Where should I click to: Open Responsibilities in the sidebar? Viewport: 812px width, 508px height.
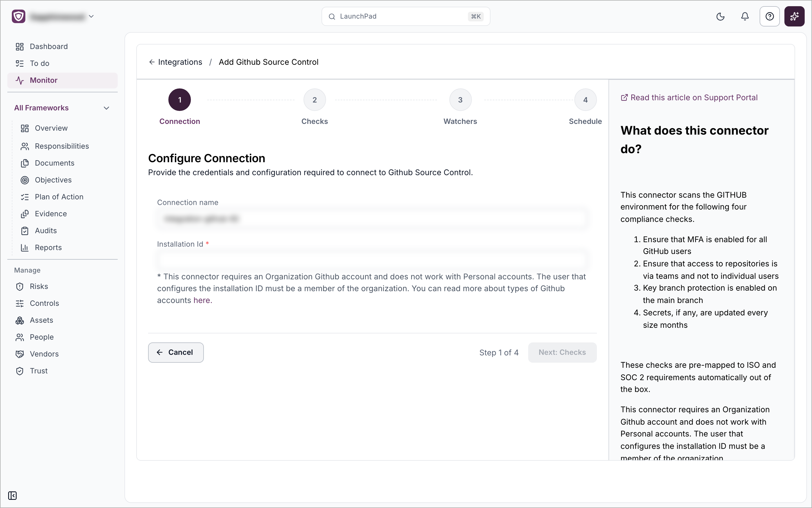(x=62, y=146)
